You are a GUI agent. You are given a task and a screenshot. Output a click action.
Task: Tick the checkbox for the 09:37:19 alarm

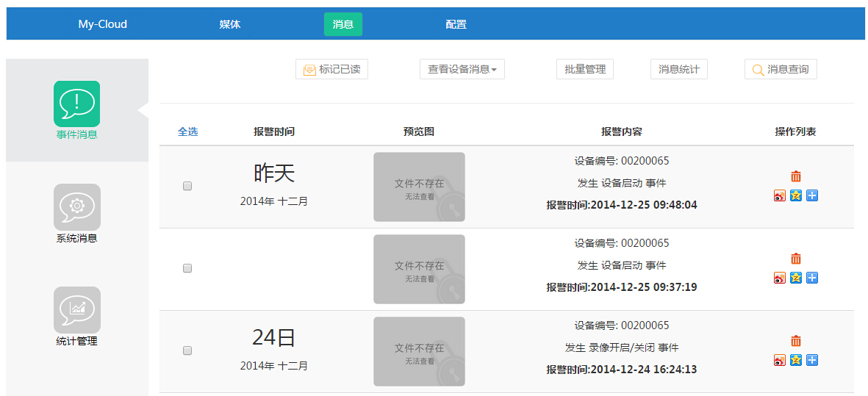(x=187, y=269)
